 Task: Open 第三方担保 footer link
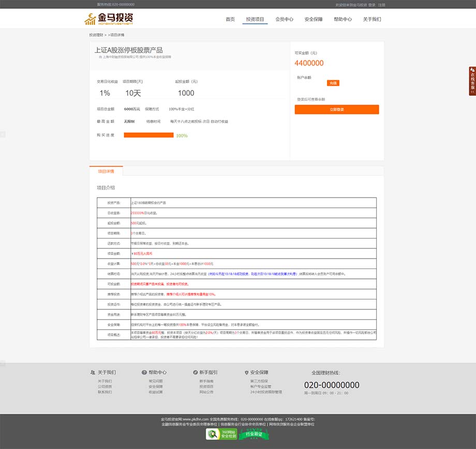click(x=259, y=381)
